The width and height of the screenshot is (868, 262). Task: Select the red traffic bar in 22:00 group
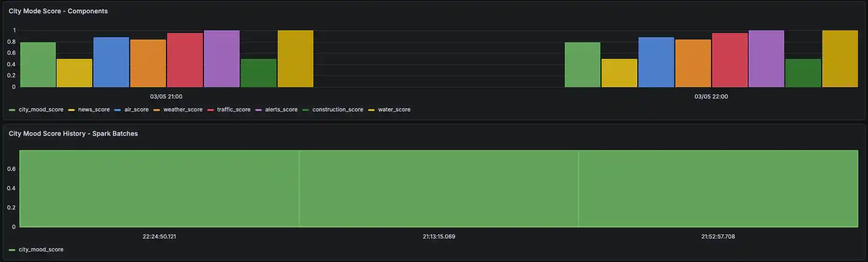click(730, 60)
